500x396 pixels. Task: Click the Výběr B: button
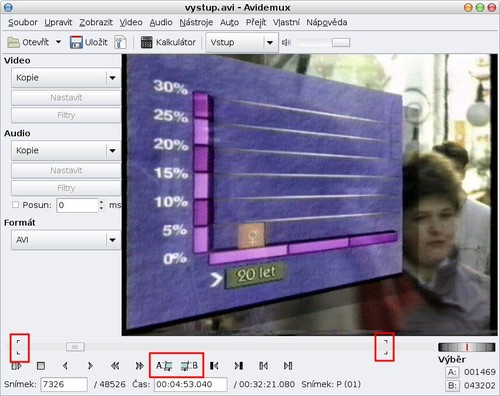[452, 386]
